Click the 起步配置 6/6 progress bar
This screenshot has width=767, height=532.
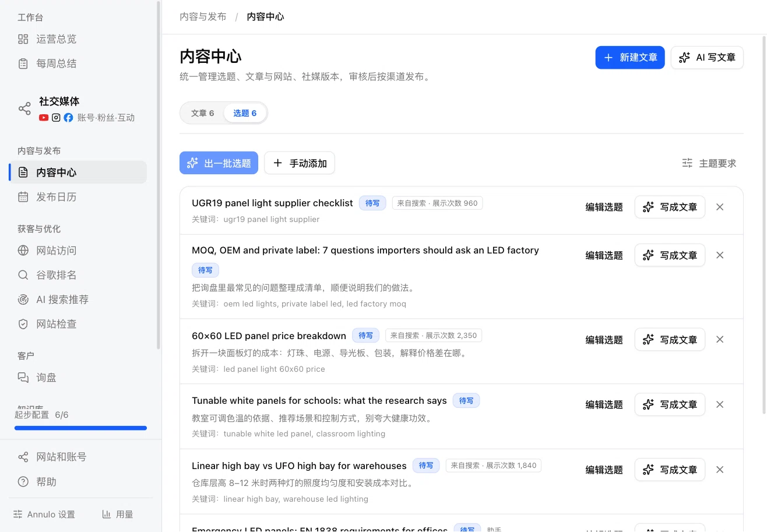pos(80,428)
